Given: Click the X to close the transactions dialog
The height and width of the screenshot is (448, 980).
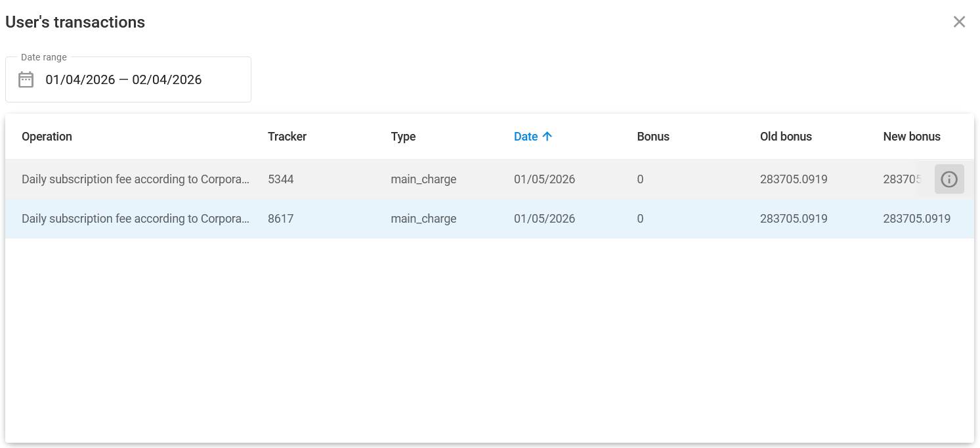Looking at the screenshot, I should [x=959, y=22].
